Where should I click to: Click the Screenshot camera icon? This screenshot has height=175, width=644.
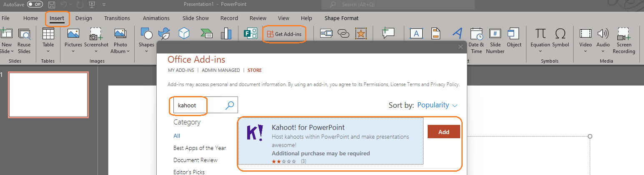tap(96, 34)
